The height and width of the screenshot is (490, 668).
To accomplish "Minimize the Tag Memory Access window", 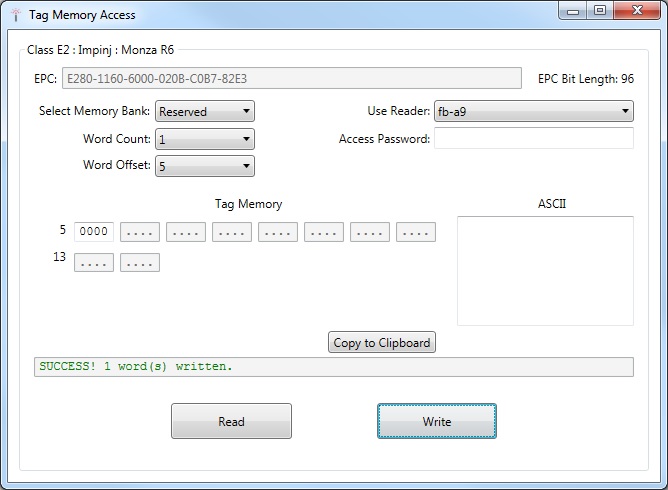I will (x=574, y=11).
